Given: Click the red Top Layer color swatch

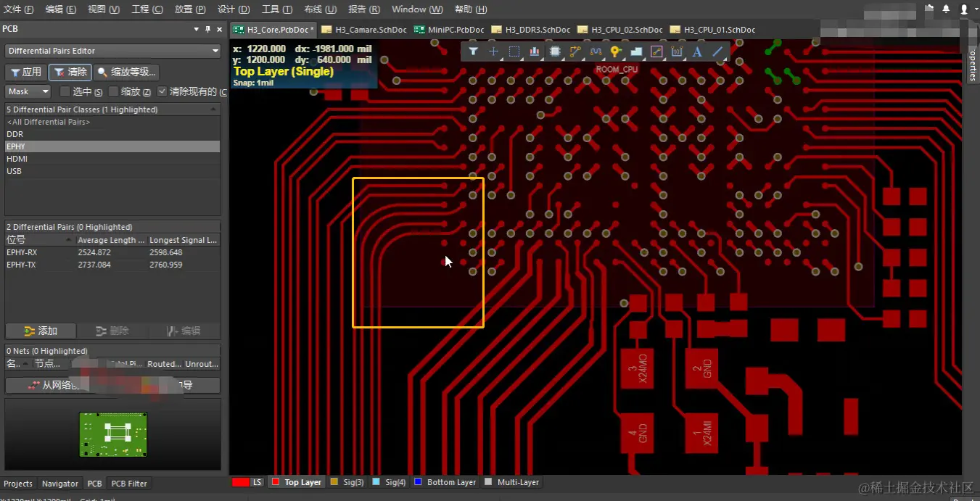Looking at the screenshot, I should 275,482.
